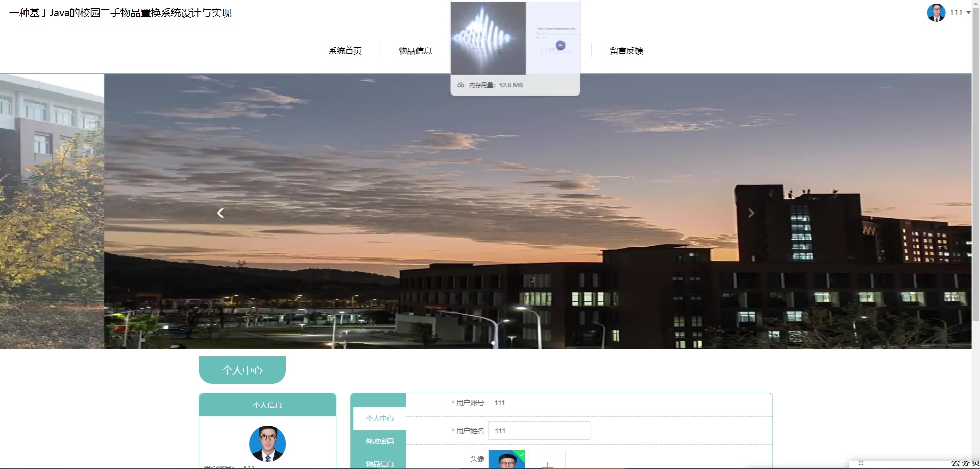Expand the 111 account dropdown arrow
The height and width of the screenshot is (469, 980).
(968, 13)
